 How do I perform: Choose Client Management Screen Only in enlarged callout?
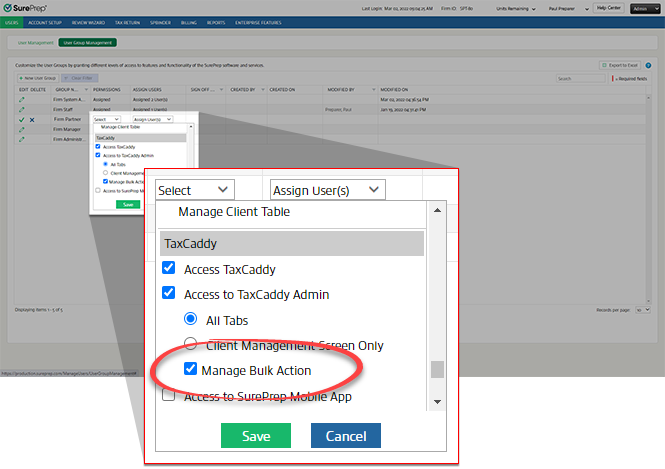click(190, 343)
